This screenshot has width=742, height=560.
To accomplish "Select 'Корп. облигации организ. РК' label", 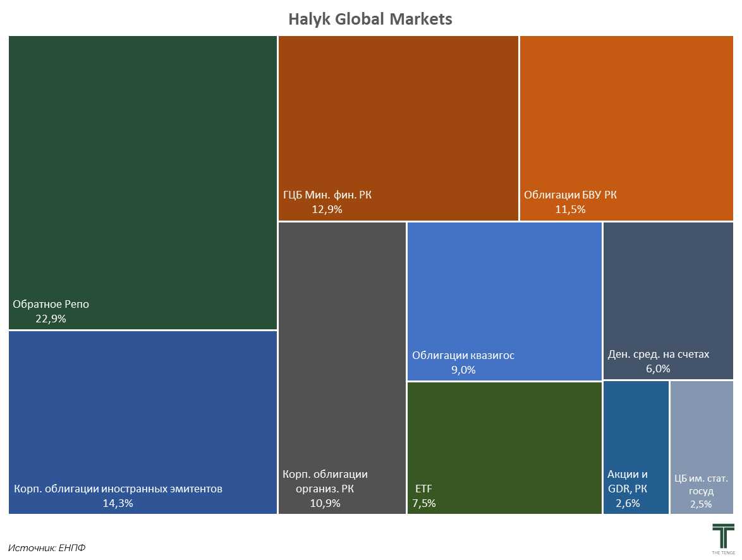I will click(325, 481).
